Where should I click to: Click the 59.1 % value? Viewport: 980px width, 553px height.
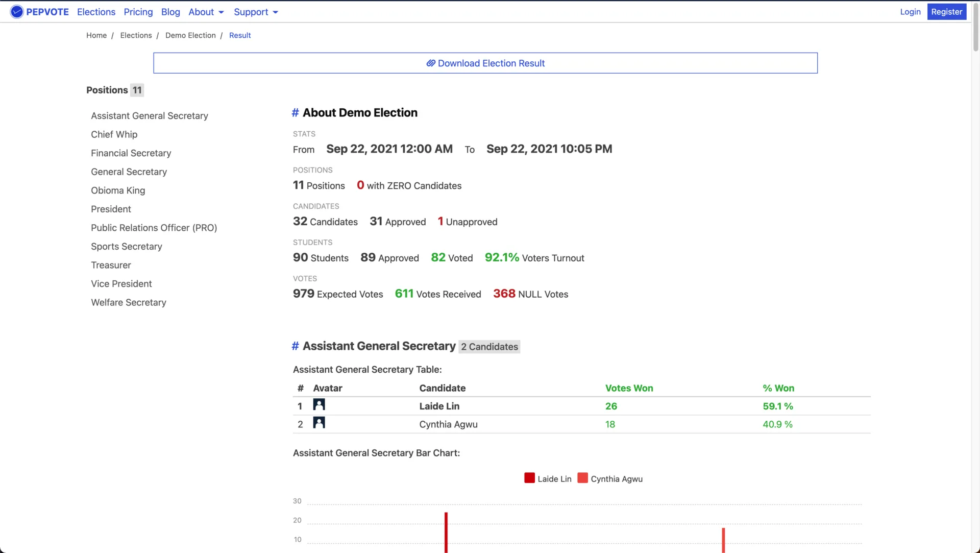point(778,406)
